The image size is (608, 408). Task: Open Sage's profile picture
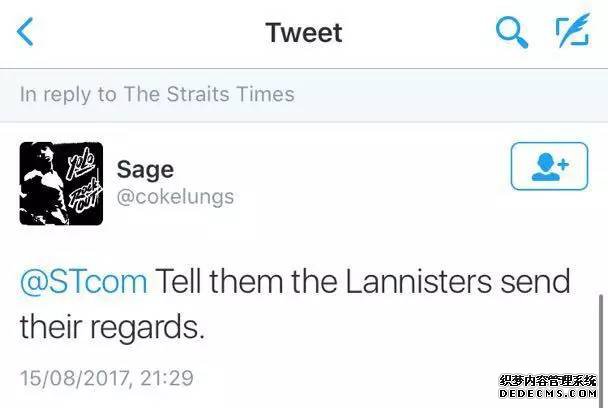(61, 184)
